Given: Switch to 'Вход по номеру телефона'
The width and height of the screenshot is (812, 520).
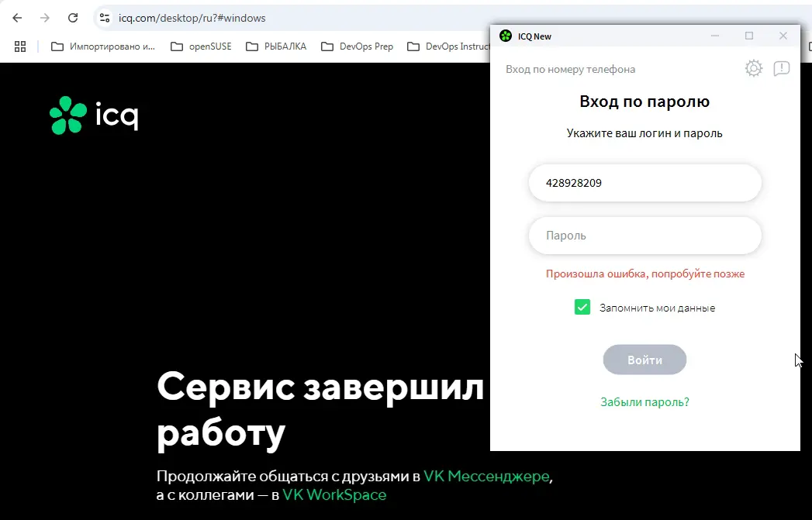Looking at the screenshot, I should coord(570,69).
